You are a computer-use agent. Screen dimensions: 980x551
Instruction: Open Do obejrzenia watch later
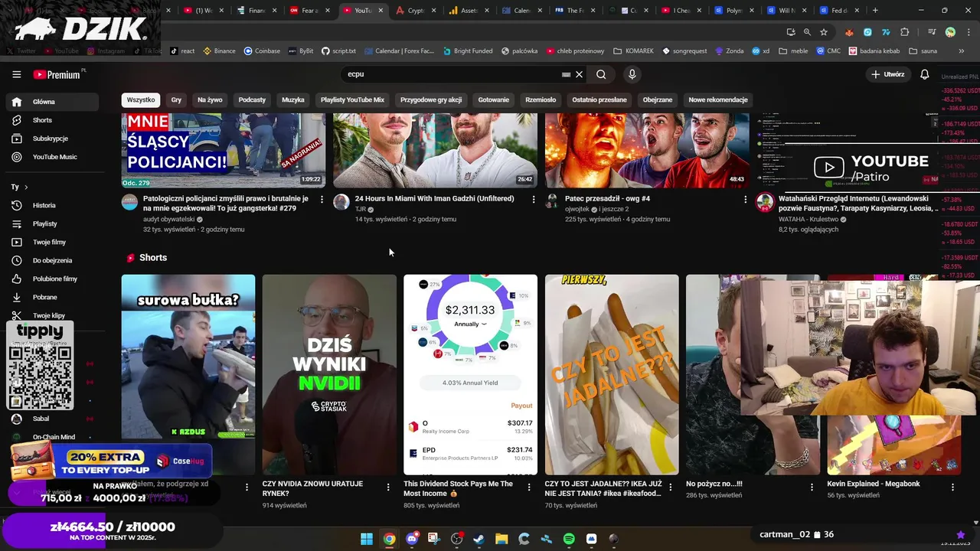(x=51, y=260)
